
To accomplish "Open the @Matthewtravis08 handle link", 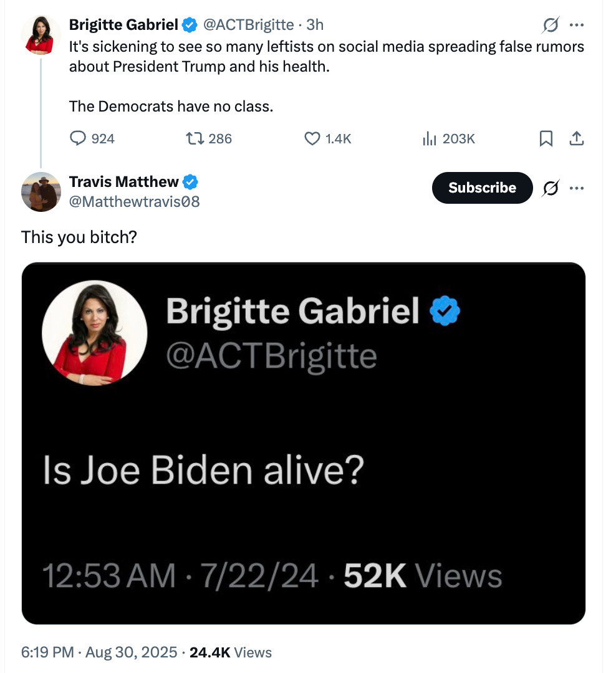I will point(135,202).
